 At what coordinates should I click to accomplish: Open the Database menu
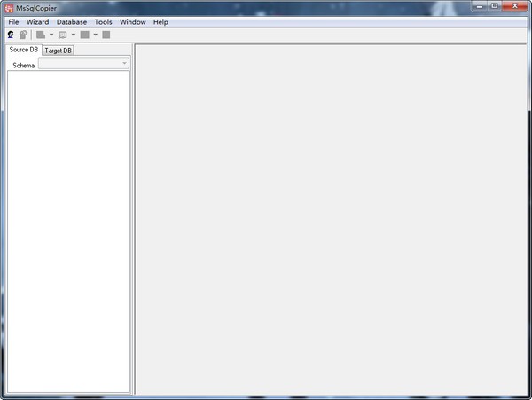pyautogui.click(x=72, y=21)
